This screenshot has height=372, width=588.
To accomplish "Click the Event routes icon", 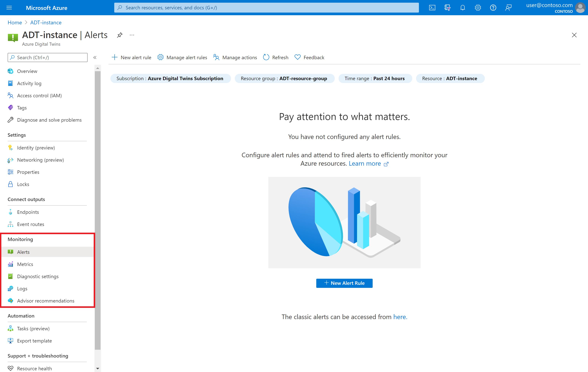I will (11, 224).
